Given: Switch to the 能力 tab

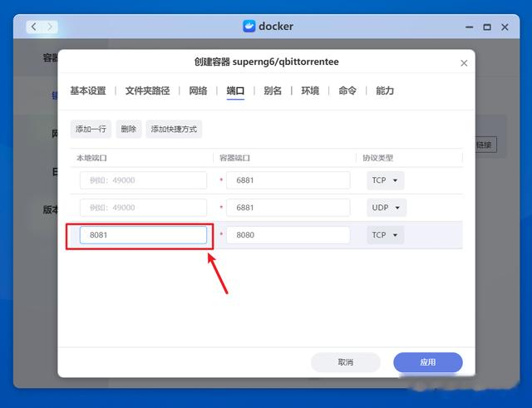Looking at the screenshot, I should 385,91.
